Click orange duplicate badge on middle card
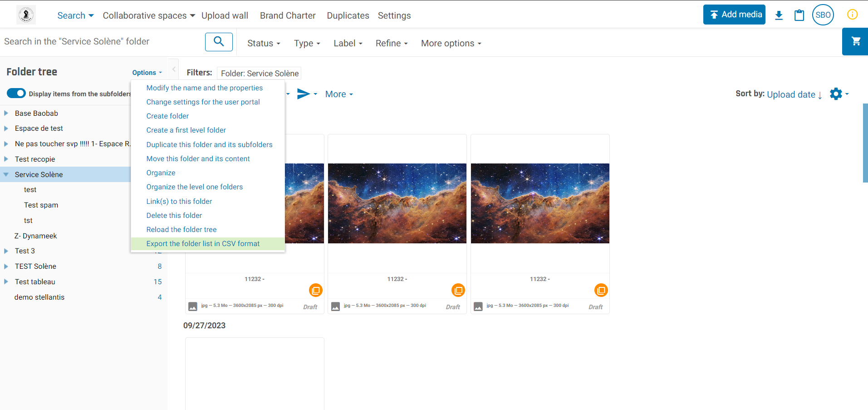The width and height of the screenshot is (868, 410). (458, 290)
